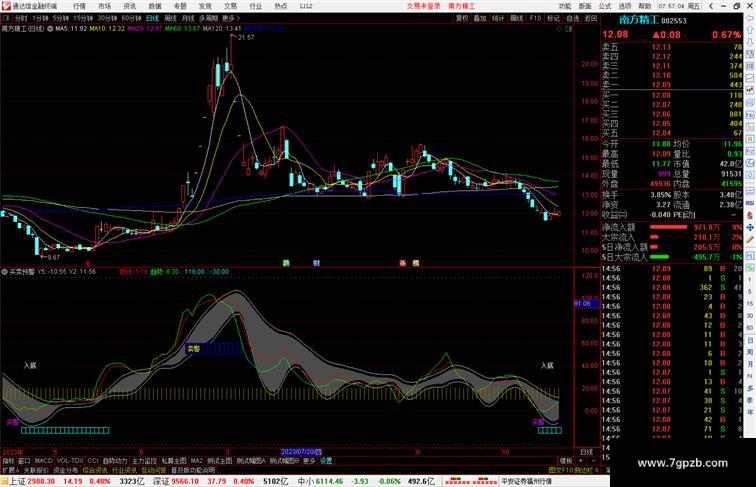Image resolution: width=756 pixels, height=487 pixels.
Task: Switch to 60分钟 period tab
Action: coord(131,18)
